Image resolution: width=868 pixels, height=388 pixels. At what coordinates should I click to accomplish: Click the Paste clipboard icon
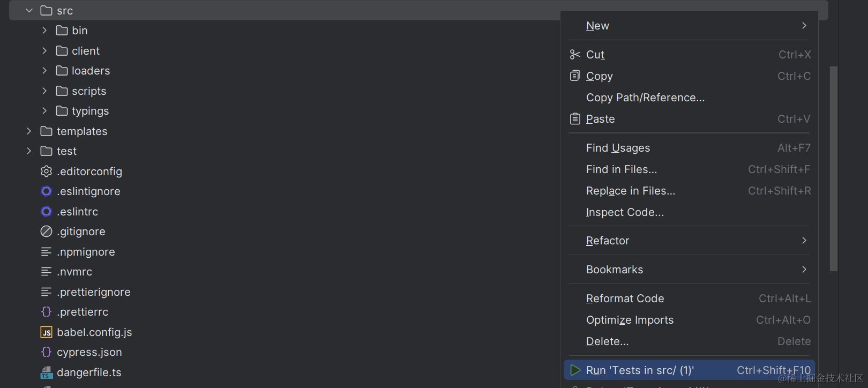[x=575, y=118]
